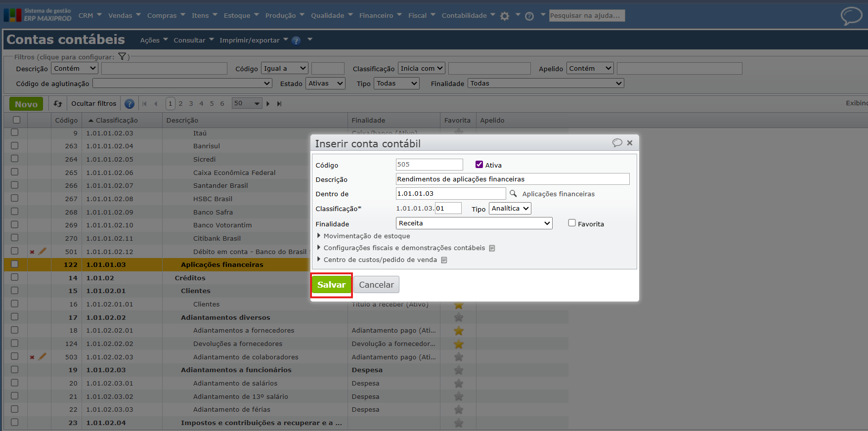The image size is (868, 431).
Task: Open the Finalidade dropdown showing Receita
Action: tap(474, 223)
